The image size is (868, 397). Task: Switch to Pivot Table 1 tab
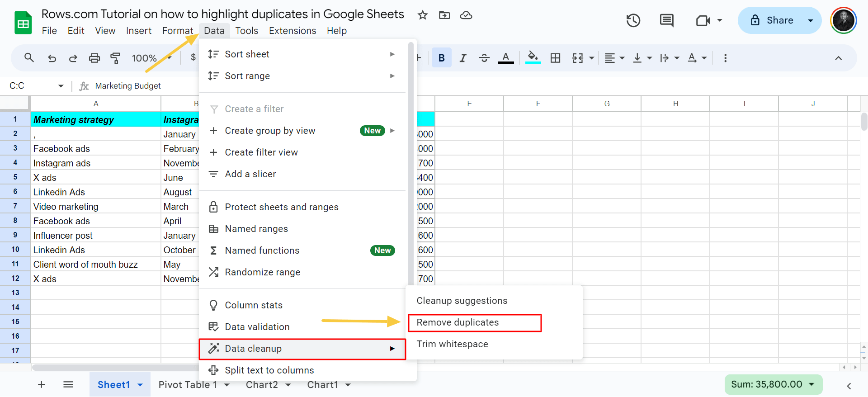click(188, 385)
